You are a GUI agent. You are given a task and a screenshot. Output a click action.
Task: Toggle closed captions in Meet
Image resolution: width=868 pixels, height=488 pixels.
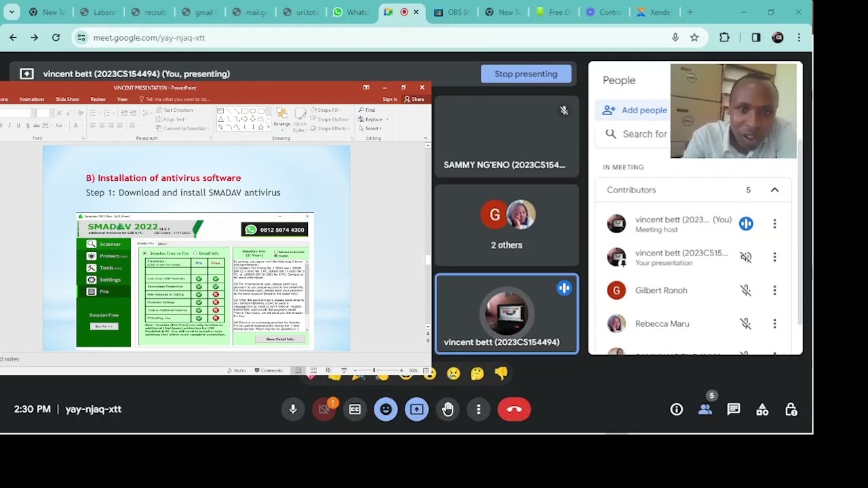(355, 409)
